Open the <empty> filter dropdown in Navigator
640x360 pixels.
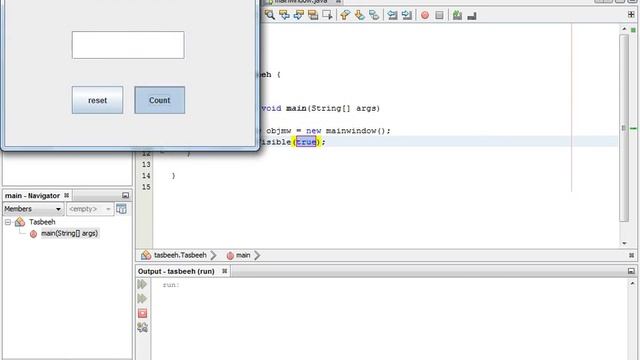[90, 209]
